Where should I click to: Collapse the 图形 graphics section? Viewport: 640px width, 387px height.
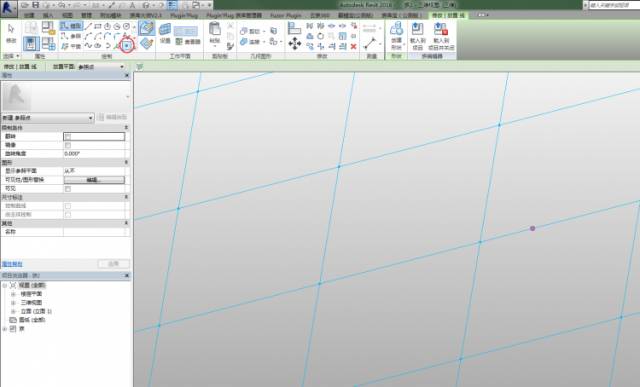point(126,162)
